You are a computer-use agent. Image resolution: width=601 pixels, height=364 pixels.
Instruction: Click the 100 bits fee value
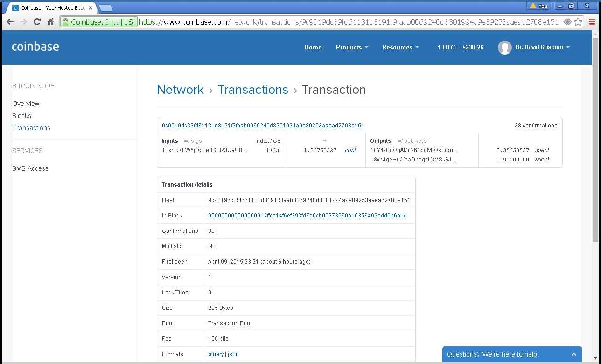218,339
